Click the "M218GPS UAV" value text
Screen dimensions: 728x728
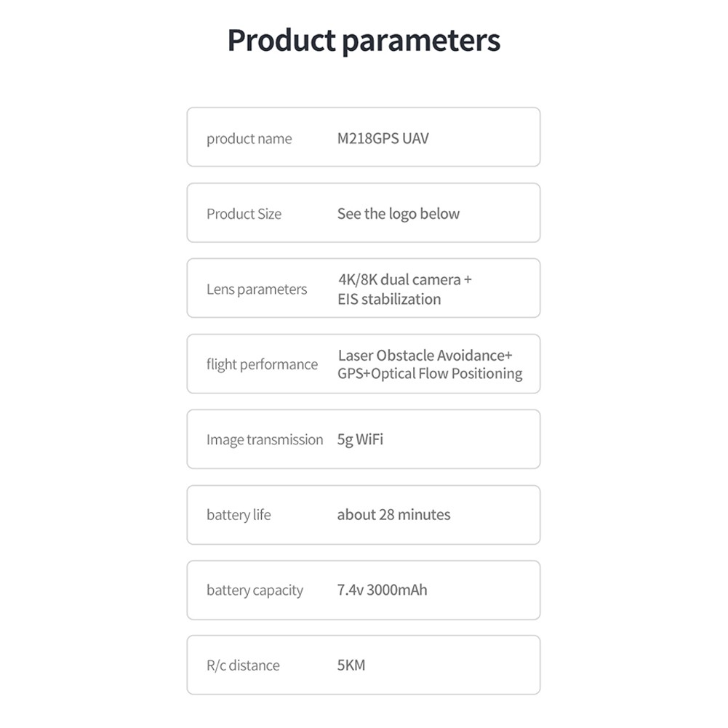click(383, 138)
